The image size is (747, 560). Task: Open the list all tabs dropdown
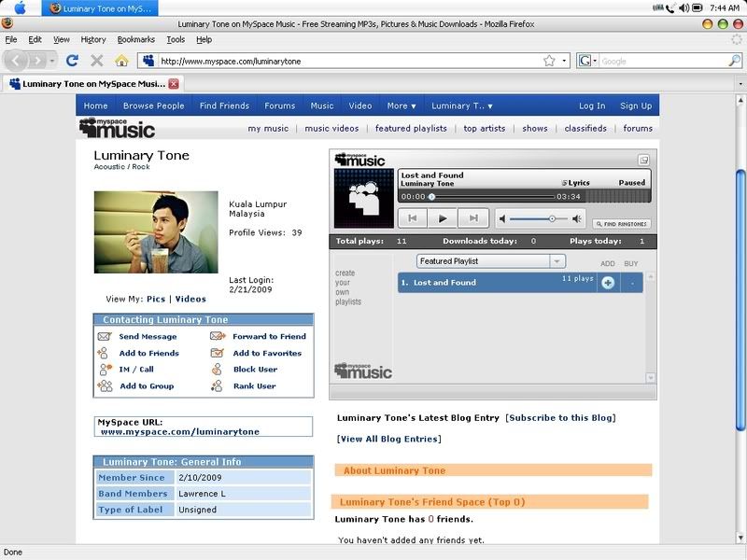(740, 84)
